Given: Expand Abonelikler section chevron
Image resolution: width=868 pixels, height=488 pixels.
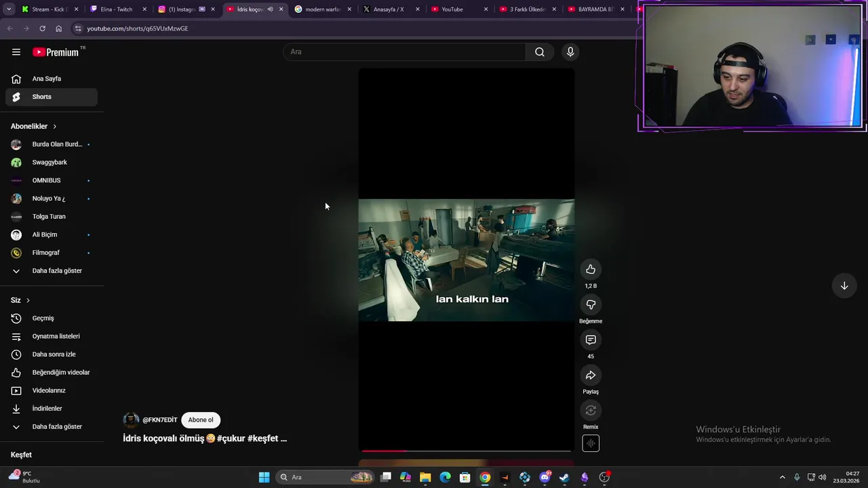Looking at the screenshot, I should click(x=55, y=126).
